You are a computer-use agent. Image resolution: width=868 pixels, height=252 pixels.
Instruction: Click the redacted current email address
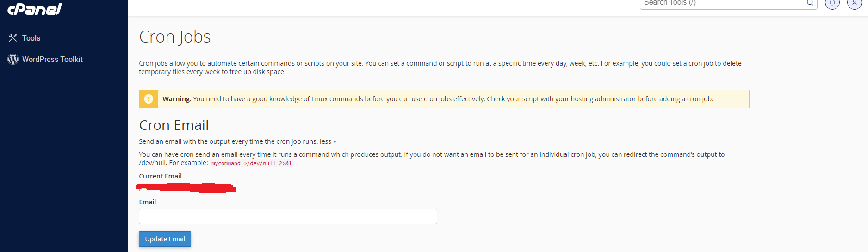coord(186,188)
